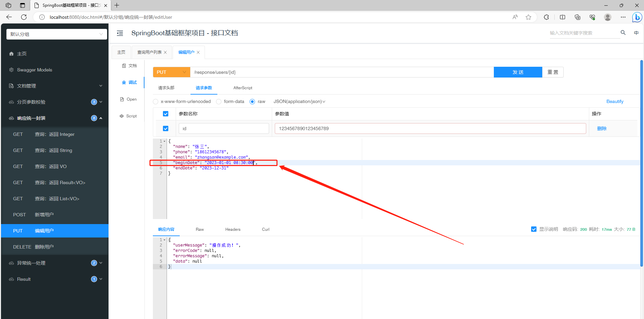Viewport: 644px width, 319px height.
Task: Switch to Headers response tab
Action: coord(233,229)
